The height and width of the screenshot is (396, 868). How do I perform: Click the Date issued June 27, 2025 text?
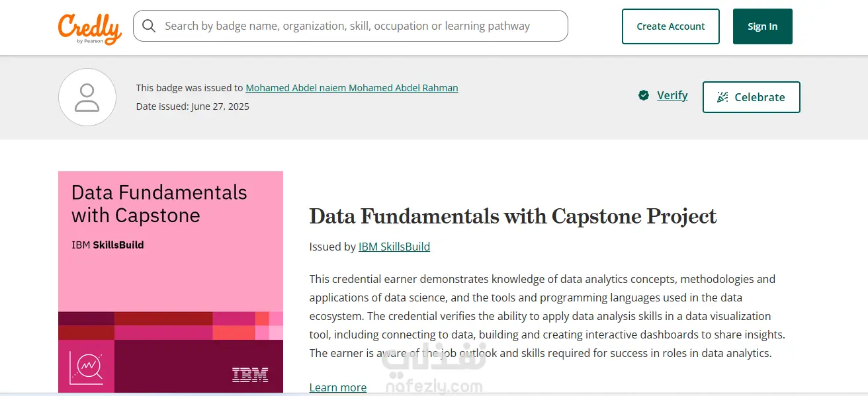point(193,106)
